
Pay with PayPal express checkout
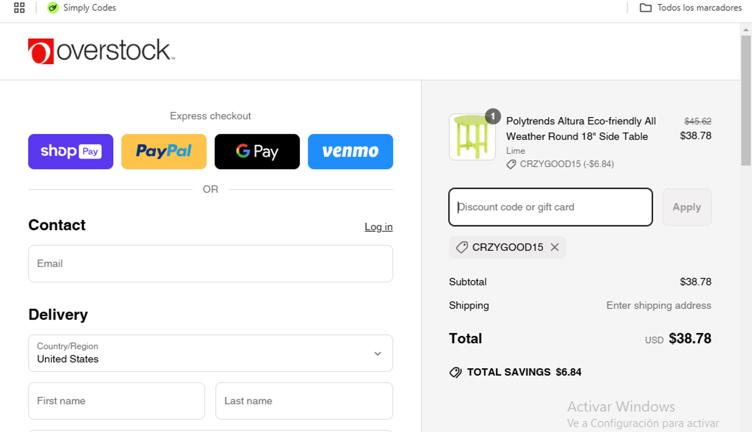tap(164, 152)
